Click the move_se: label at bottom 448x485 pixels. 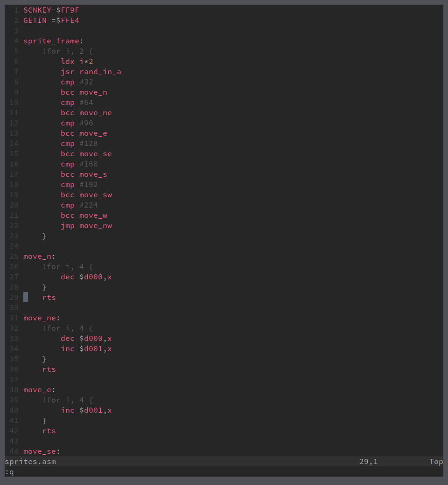(x=42, y=451)
